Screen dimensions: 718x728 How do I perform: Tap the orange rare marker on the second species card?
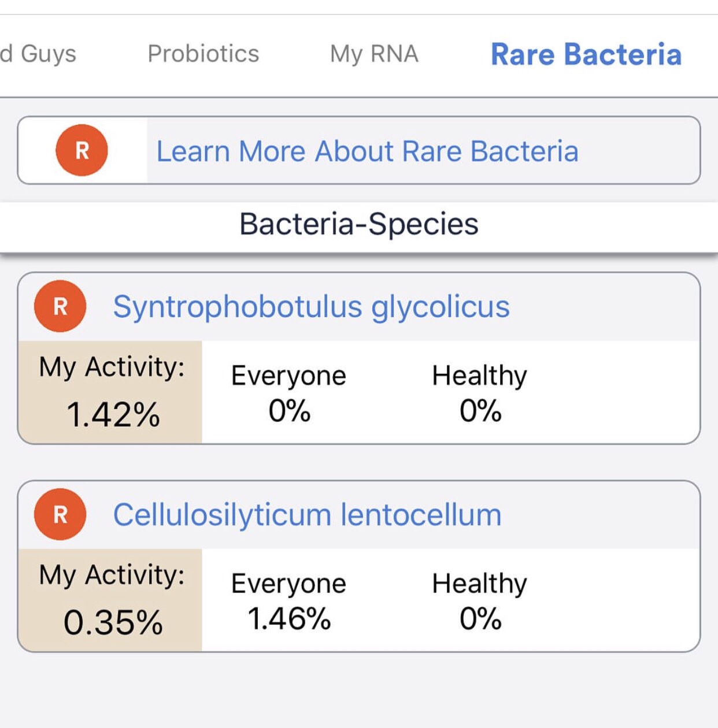pos(60,514)
